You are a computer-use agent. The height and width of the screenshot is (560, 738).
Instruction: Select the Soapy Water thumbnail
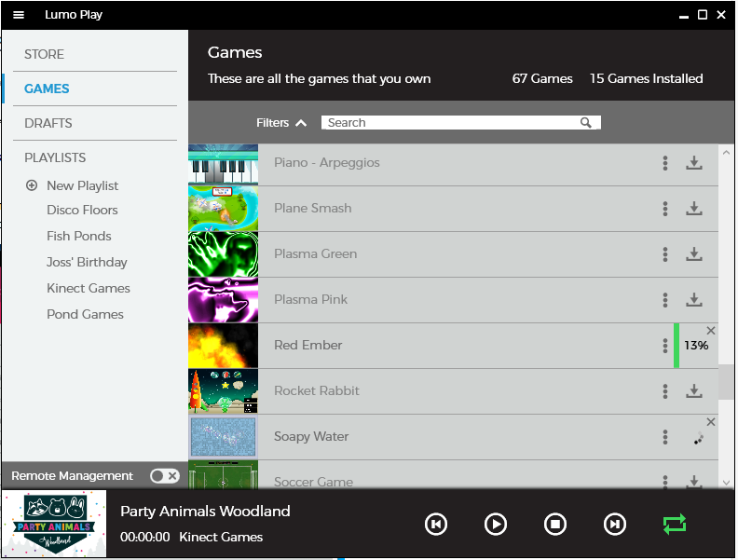223,437
